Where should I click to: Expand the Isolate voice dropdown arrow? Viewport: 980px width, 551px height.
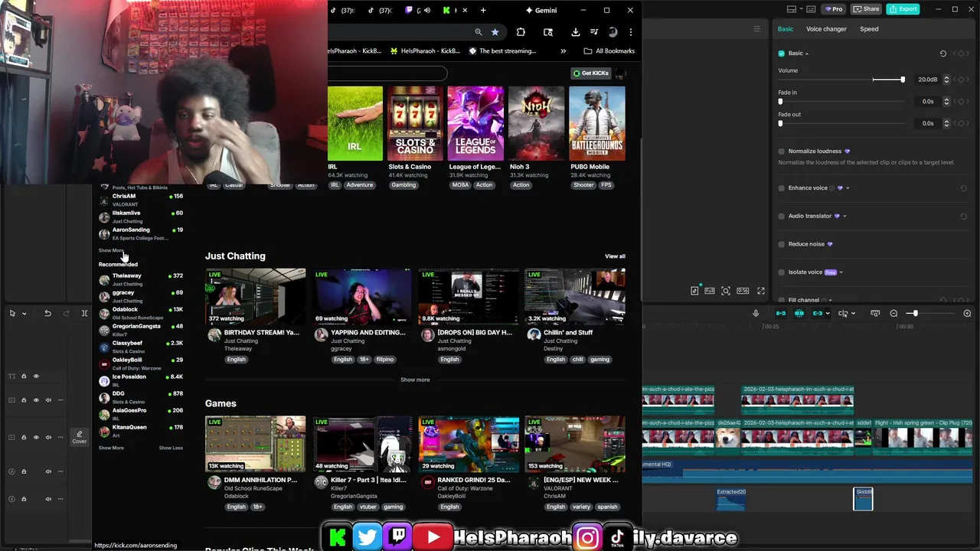click(841, 272)
